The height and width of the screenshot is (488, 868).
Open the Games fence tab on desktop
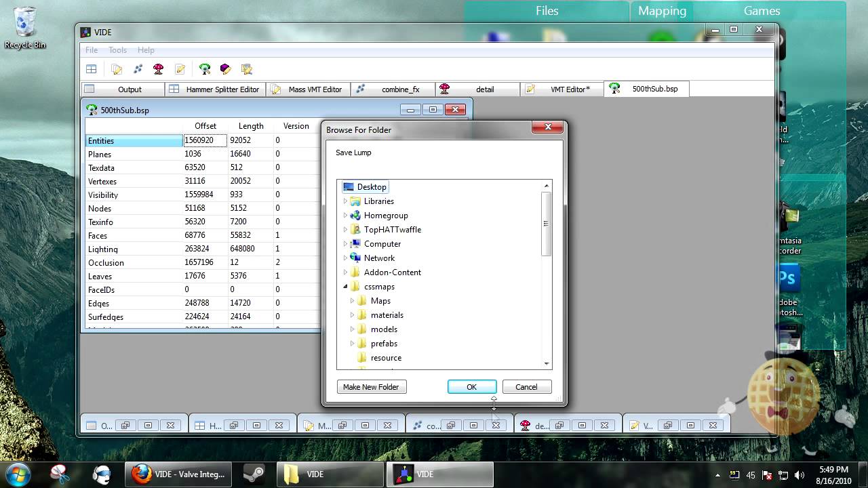762,11
